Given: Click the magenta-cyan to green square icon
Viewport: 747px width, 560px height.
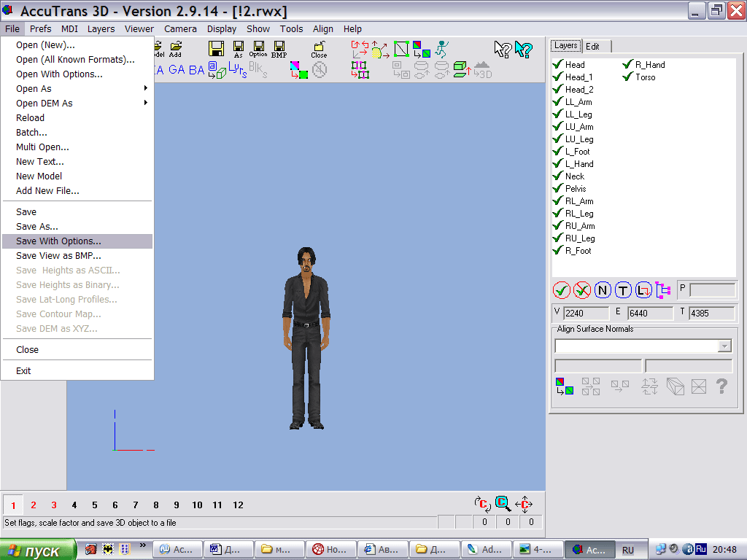Looking at the screenshot, I should [x=298, y=69].
